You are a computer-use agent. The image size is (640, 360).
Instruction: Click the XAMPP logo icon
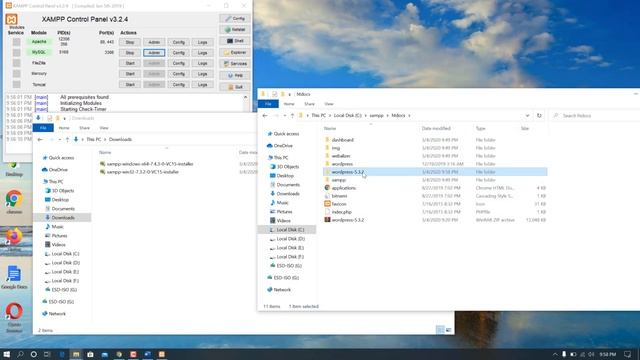coord(11,19)
